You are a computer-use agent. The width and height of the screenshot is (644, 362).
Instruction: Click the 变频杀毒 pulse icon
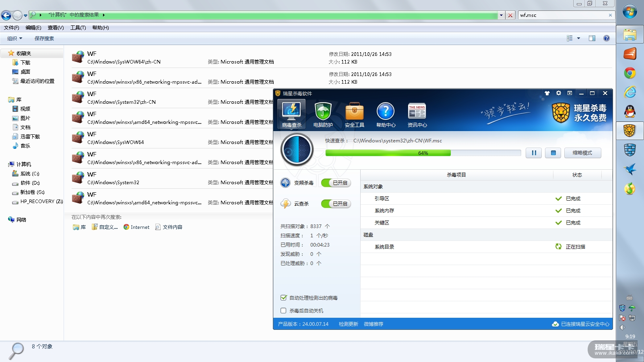pos(285,183)
